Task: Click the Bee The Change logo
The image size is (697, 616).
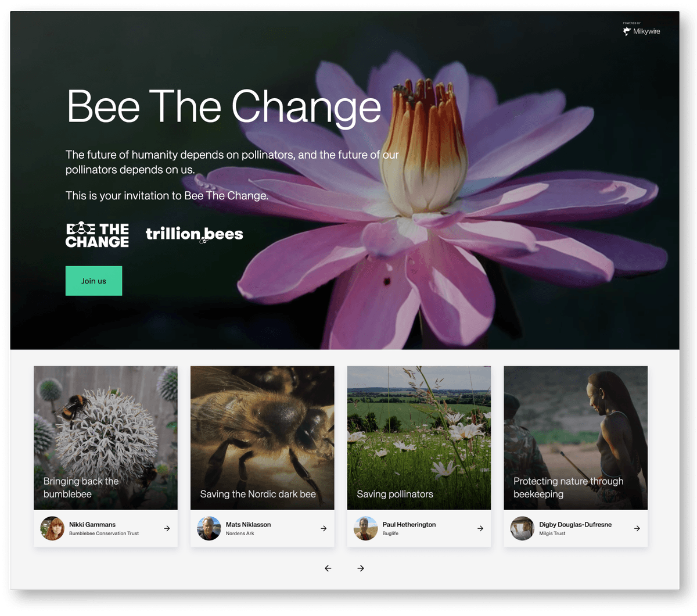Action: click(97, 235)
